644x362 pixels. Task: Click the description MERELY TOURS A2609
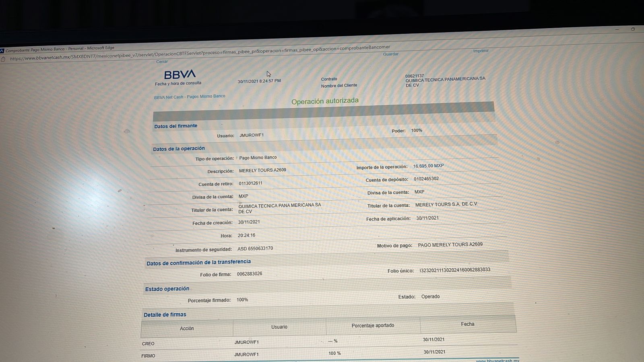(262, 170)
